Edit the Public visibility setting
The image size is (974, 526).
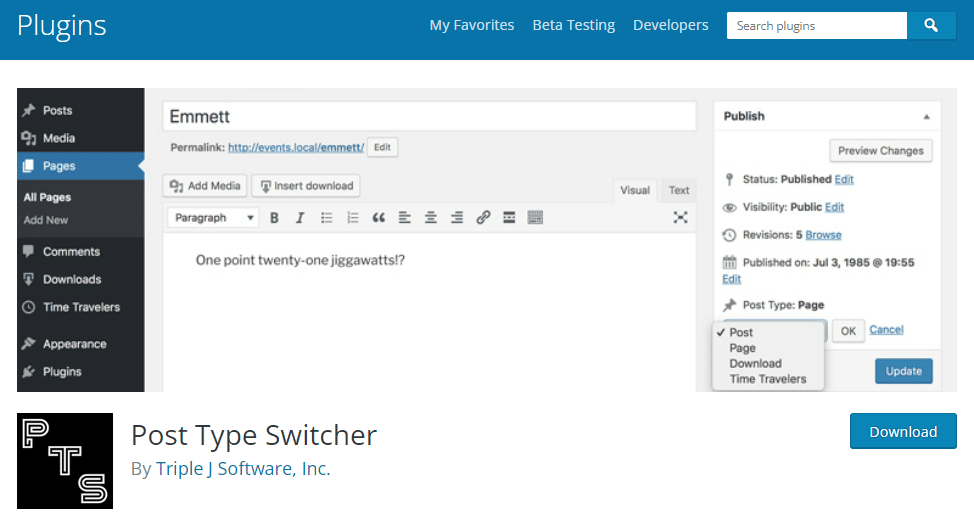point(834,207)
